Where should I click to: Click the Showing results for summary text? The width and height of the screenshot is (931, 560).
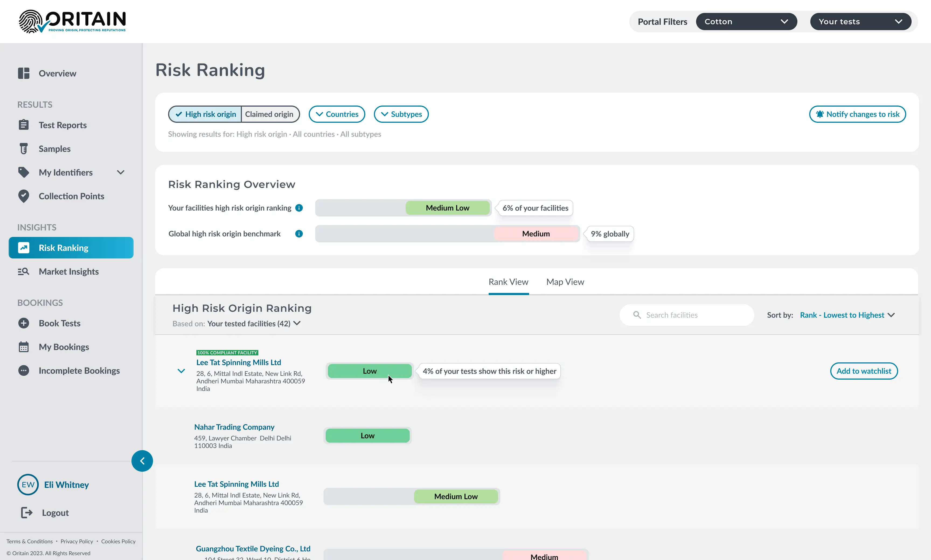pos(275,134)
